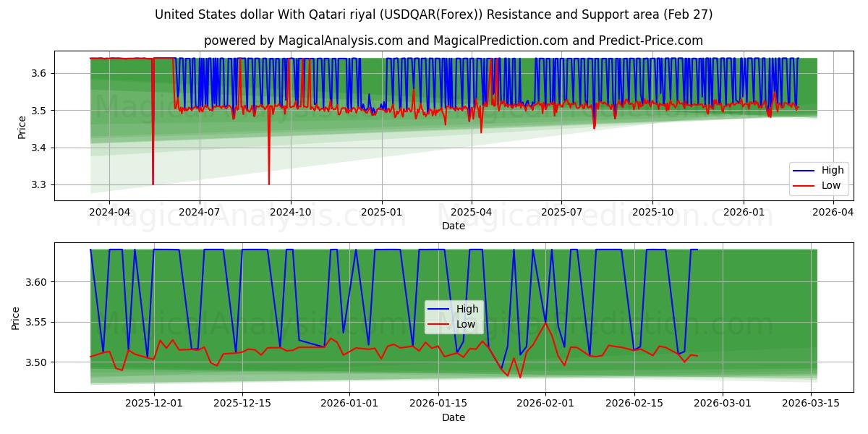Viewport: 868px width, 434px height.
Task: Click the 2026-03-15 date tick label
Action: pos(812,404)
